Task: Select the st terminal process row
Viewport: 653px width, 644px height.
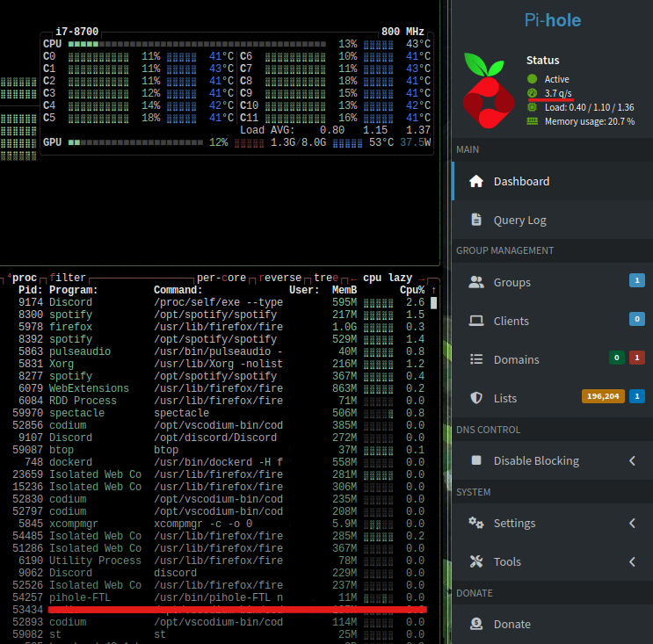Action: point(219,634)
